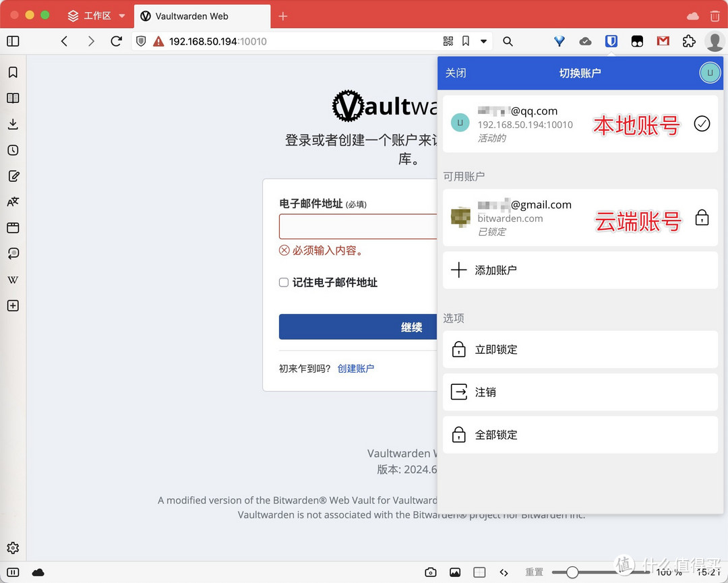728x583 pixels.
Task: Click 关闭 to close account switcher
Action: pyautogui.click(x=456, y=73)
